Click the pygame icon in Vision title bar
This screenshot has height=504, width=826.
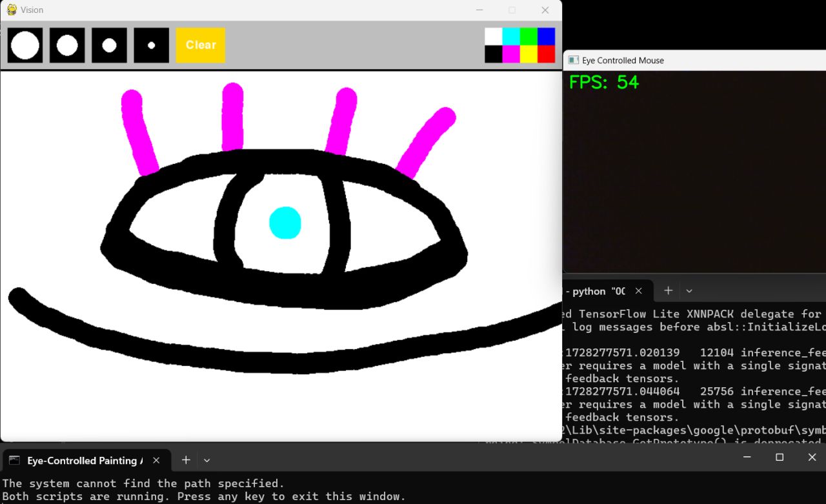[12, 10]
